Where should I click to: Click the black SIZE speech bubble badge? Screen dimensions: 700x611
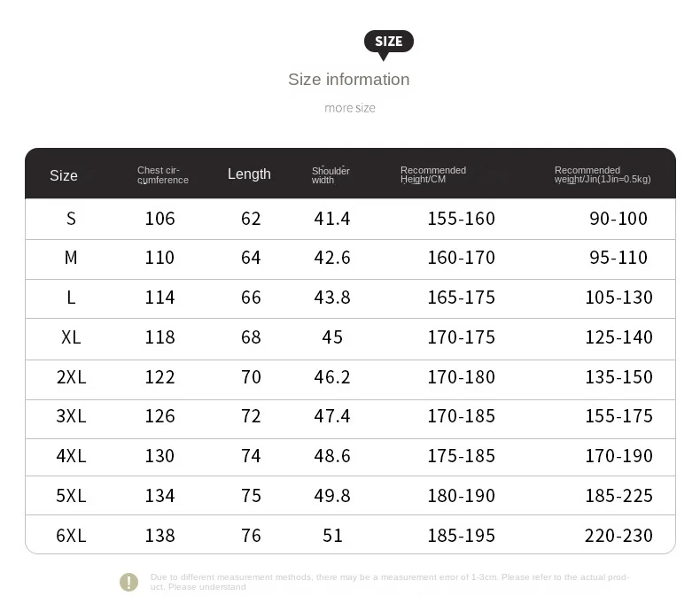(x=388, y=42)
